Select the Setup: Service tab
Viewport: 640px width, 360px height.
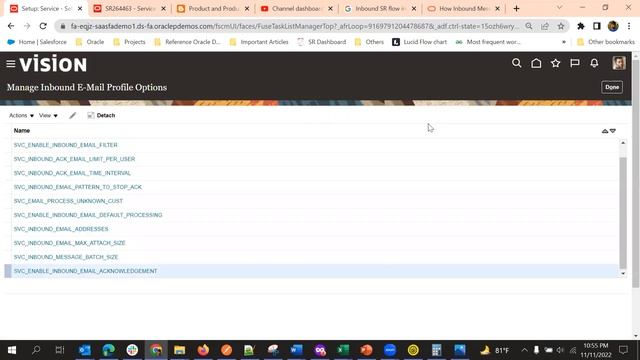click(46, 9)
